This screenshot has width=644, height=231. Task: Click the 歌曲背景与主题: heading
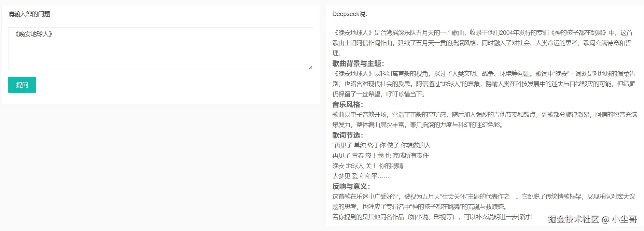(x=358, y=63)
